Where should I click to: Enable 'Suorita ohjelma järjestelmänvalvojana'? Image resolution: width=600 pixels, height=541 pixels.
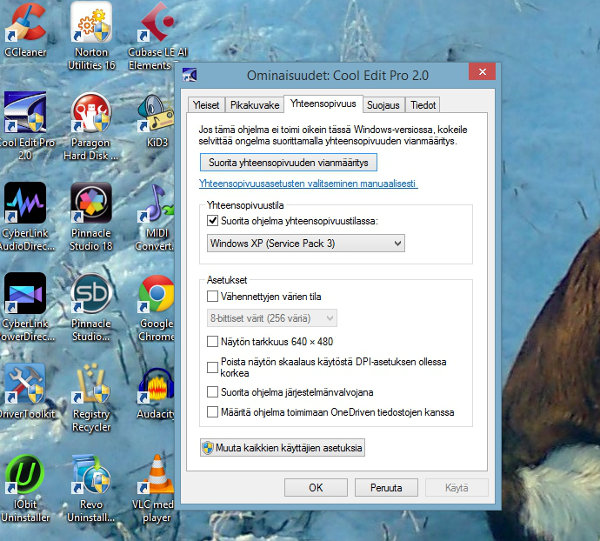point(212,392)
